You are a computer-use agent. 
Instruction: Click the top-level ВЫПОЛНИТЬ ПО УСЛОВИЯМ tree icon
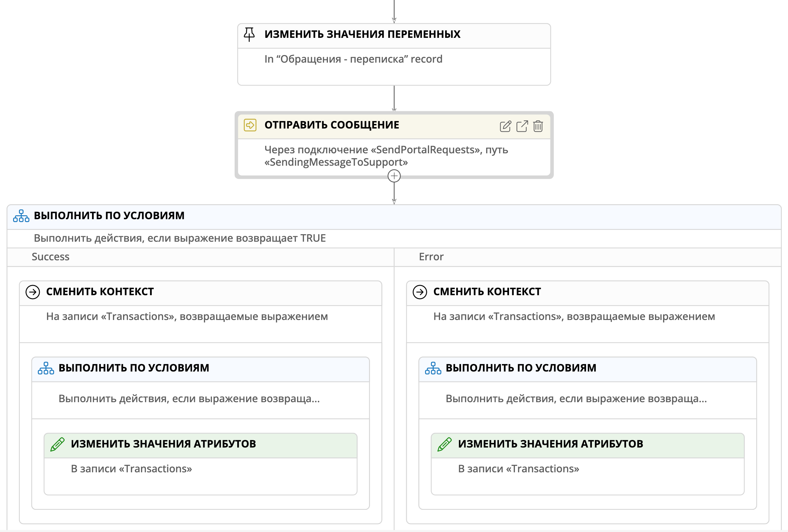click(x=21, y=216)
